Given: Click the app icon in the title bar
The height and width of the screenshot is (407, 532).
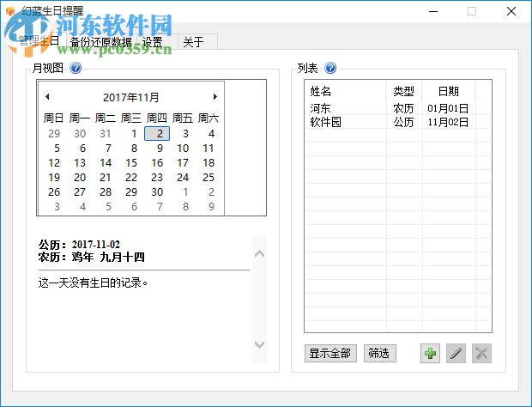Looking at the screenshot, I should coord(10,11).
